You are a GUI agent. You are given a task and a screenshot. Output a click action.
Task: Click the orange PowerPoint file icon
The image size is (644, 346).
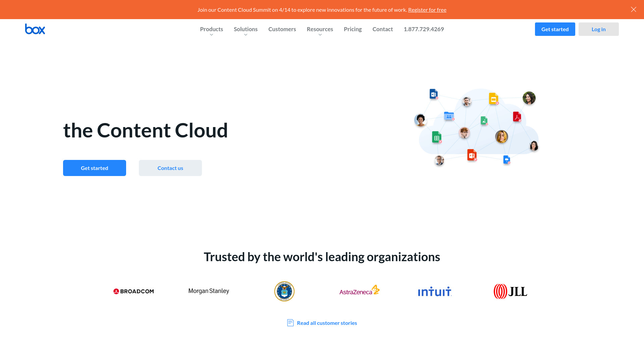[472, 155]
